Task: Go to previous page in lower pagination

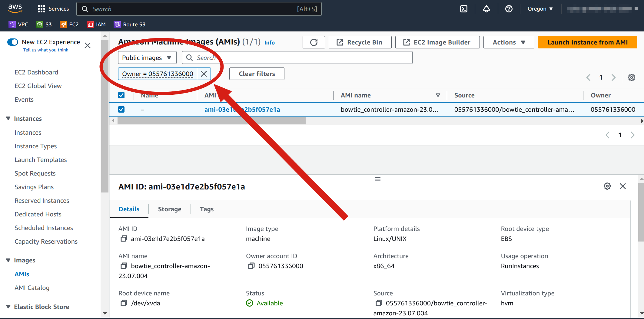Action: [607, 135]
